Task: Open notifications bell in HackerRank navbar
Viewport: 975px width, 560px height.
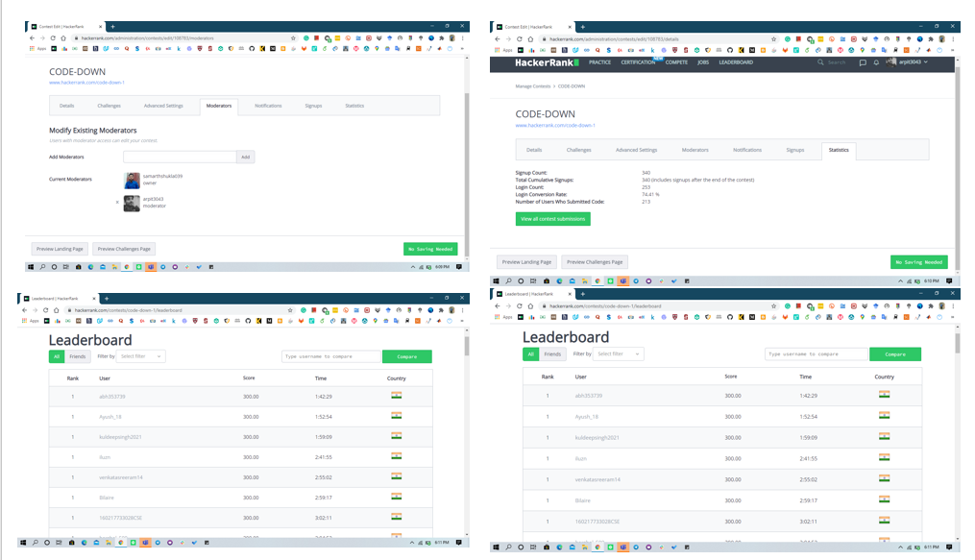Action: pyautogui.click(x=876, y=62)
